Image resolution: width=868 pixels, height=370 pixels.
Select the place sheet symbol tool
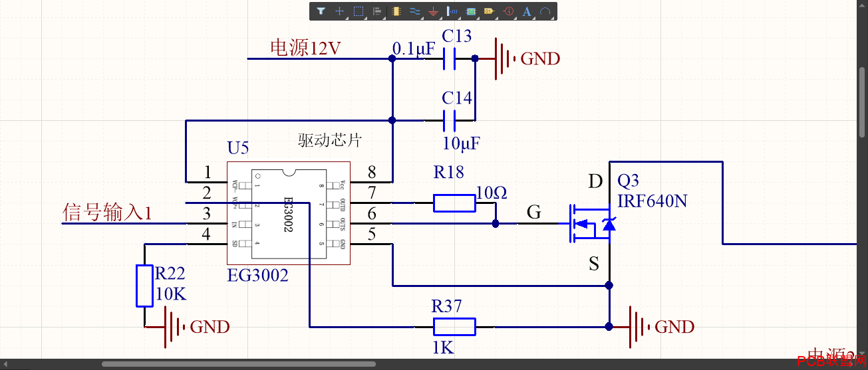click(472, 11)
